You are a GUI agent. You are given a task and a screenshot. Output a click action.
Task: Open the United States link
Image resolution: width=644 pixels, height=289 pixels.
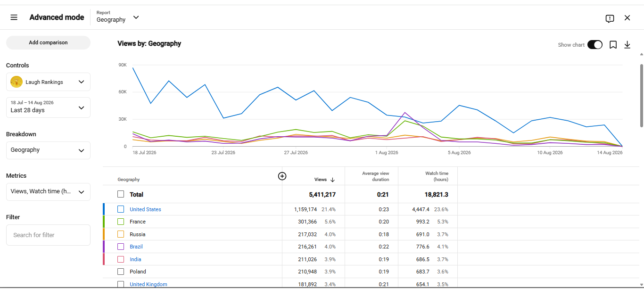(145, 209)
